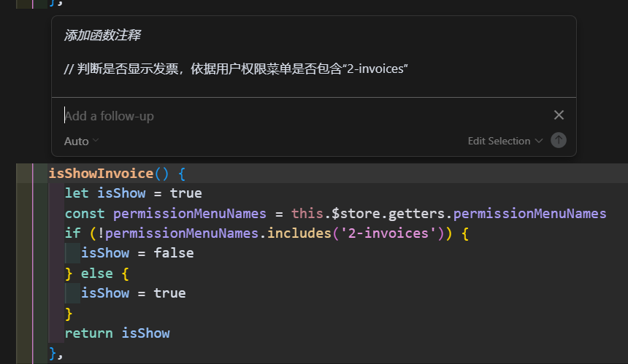Viewport: 628px width, 364px height.
Task: Click the chevron beside Edit Selection
Action: click(539, 141)
